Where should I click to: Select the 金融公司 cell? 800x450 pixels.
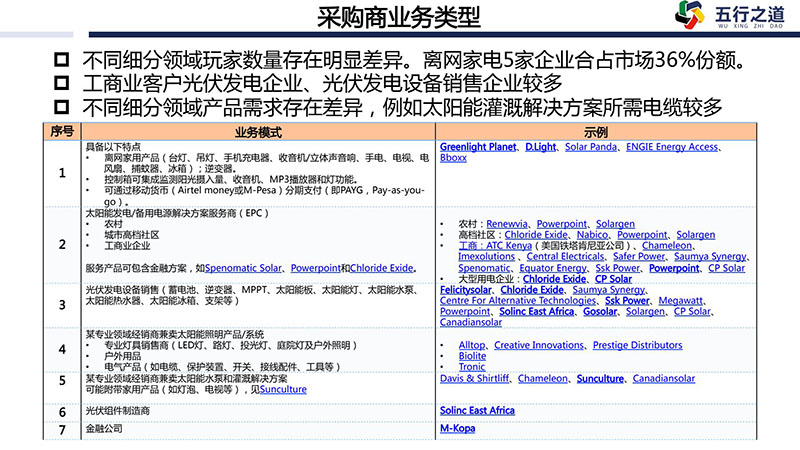tap(258, 429)
